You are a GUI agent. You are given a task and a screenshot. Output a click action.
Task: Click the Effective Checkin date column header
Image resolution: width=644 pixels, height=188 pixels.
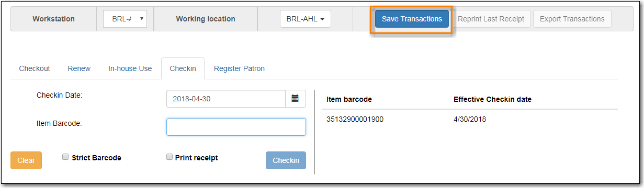492,99
